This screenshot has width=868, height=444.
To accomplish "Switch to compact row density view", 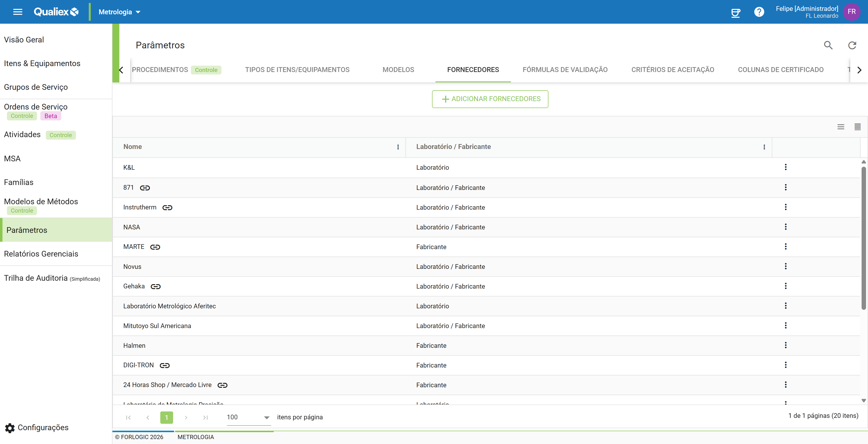I will pos(858,127).
